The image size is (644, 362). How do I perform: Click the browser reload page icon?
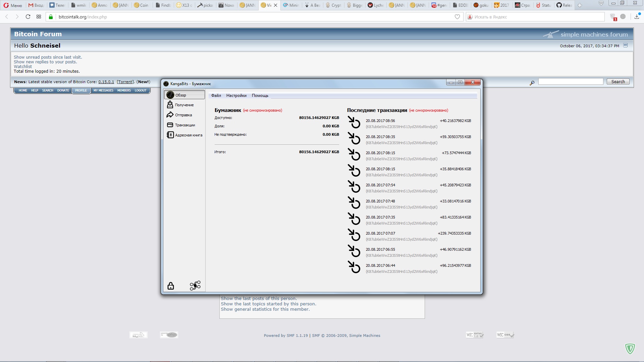[x=28, y=17]
